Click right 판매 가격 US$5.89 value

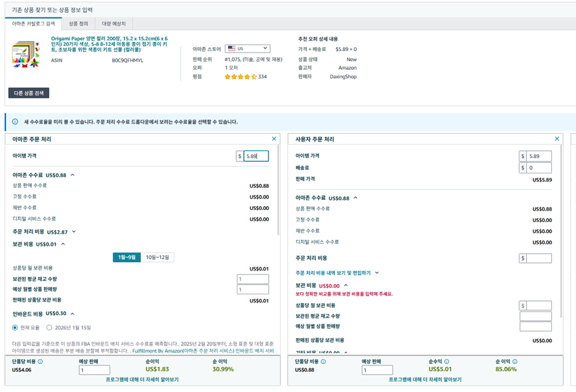pyautogui.click(x=542, y=180)
